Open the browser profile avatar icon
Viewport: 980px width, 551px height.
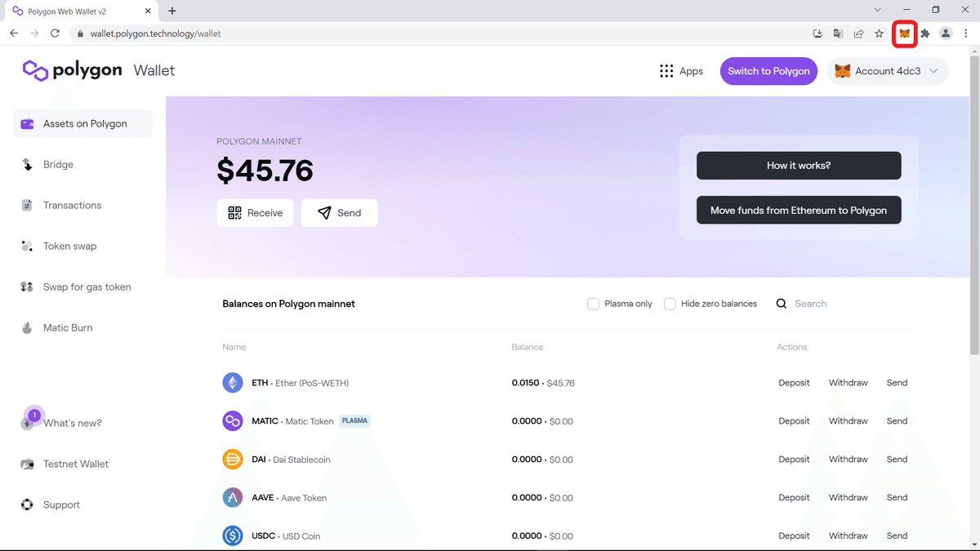click(x=946, y=33)
